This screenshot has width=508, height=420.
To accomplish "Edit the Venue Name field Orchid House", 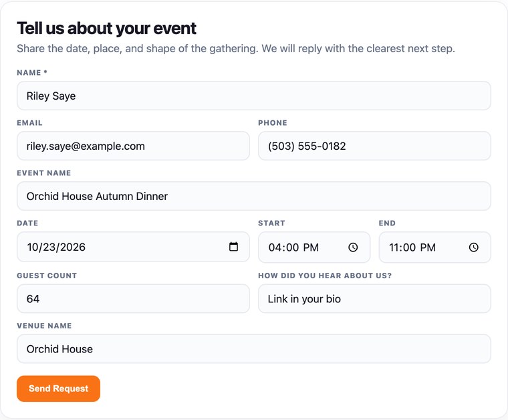I will [254, 348].
